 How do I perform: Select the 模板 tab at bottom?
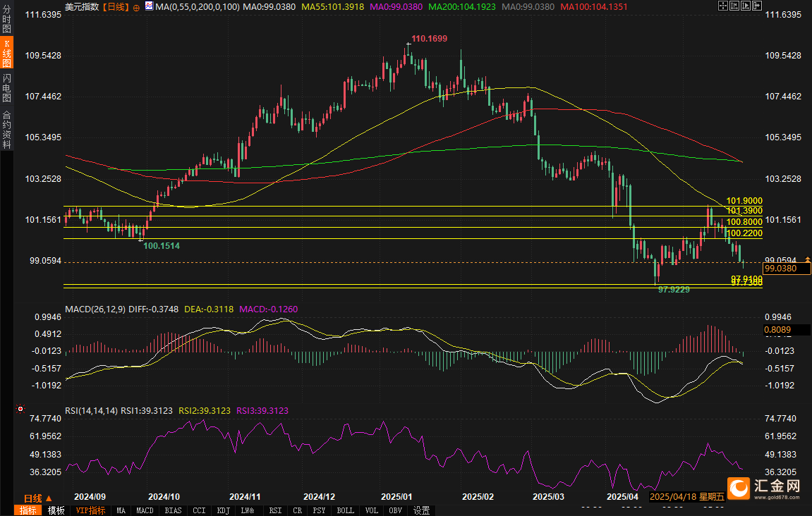pos(56,511)
